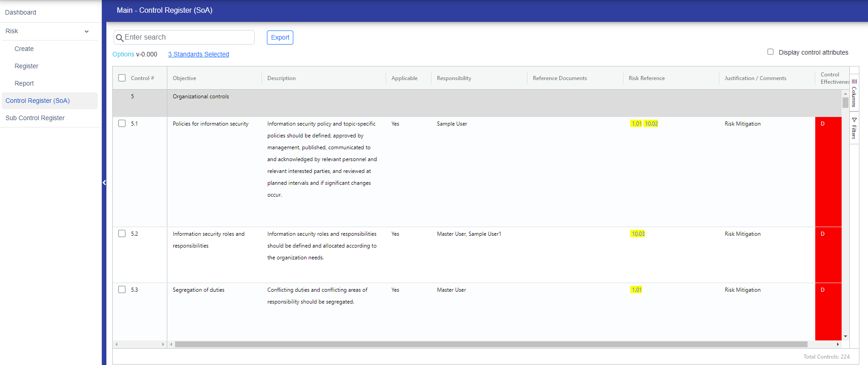Open the Filters side panel
Screen dimensions: 868x365
(854, 128)
